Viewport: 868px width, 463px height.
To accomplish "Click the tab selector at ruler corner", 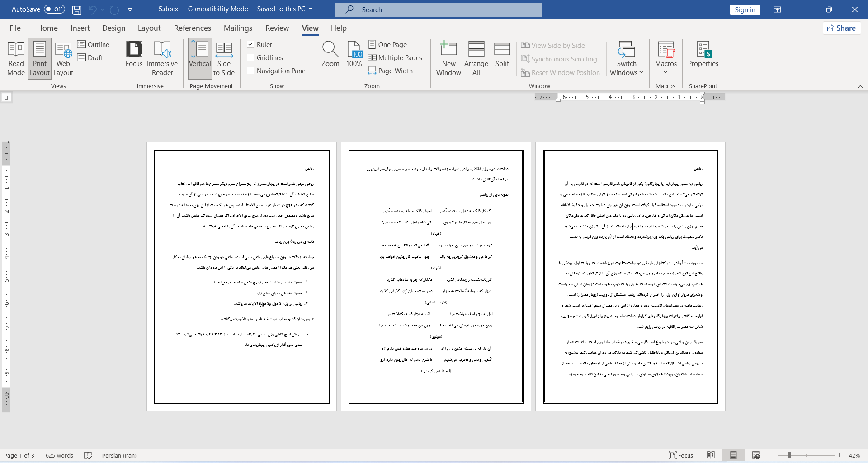I will point(6,97).
